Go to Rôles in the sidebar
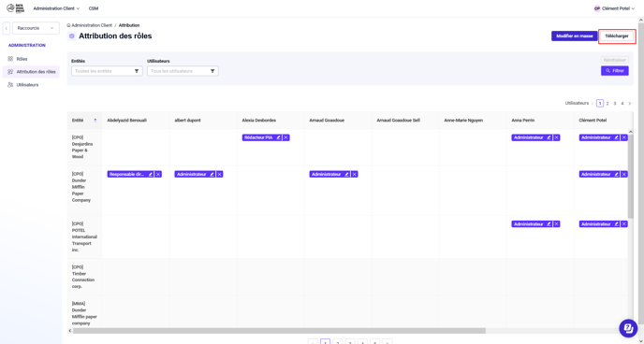644x344 pixels. pyautogui.click(x=22, y=59)
